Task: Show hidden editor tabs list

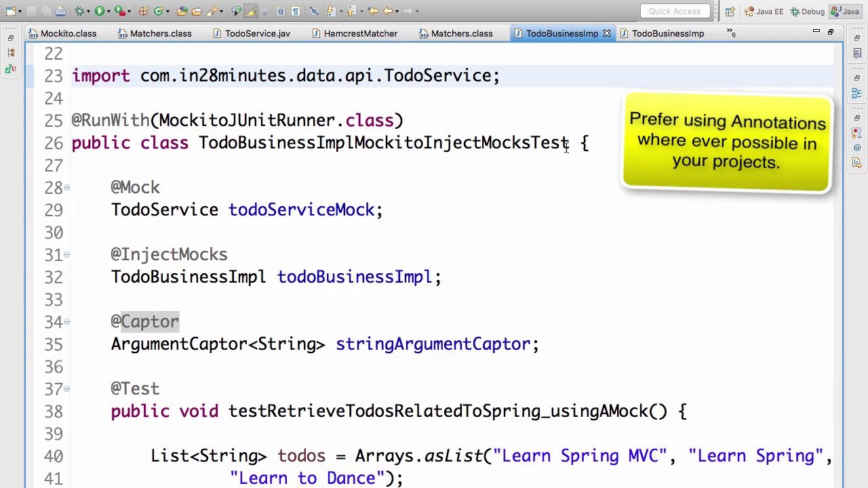Action: (731, 33)
